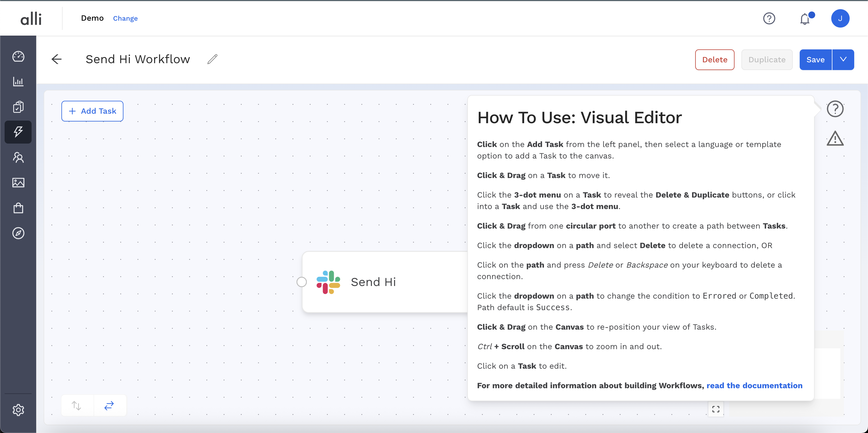868x433 pixels.
Task: Open the audiences people icon
Action: (18, 157)
